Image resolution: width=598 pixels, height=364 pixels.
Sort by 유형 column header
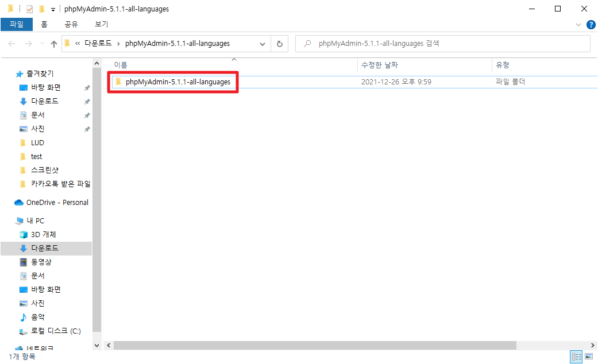(502, 65)
